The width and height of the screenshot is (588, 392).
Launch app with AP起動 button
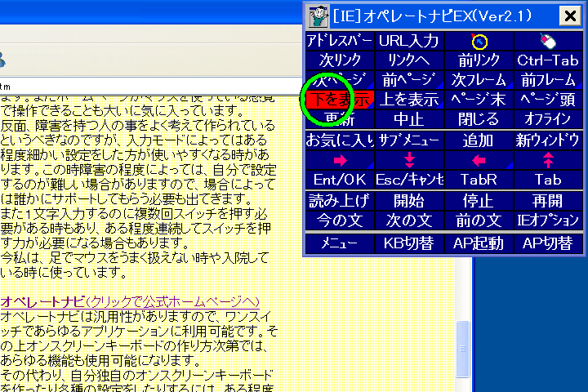click(479, 243)
